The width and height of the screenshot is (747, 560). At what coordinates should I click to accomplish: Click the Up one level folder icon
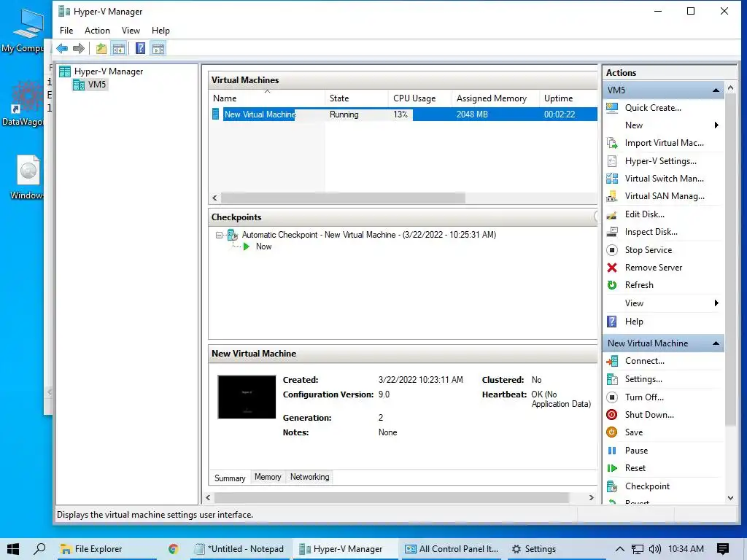(x=101, y=48)
